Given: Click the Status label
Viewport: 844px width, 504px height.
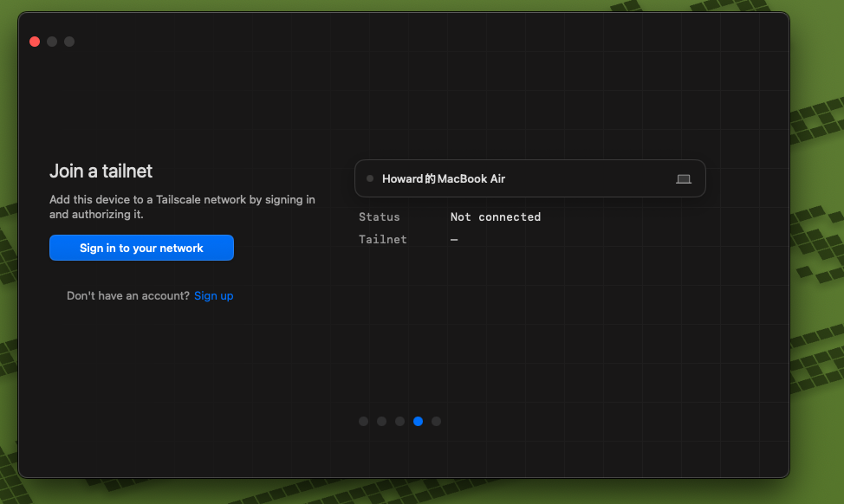Looking at the screenshot, I should pos(380,216).
